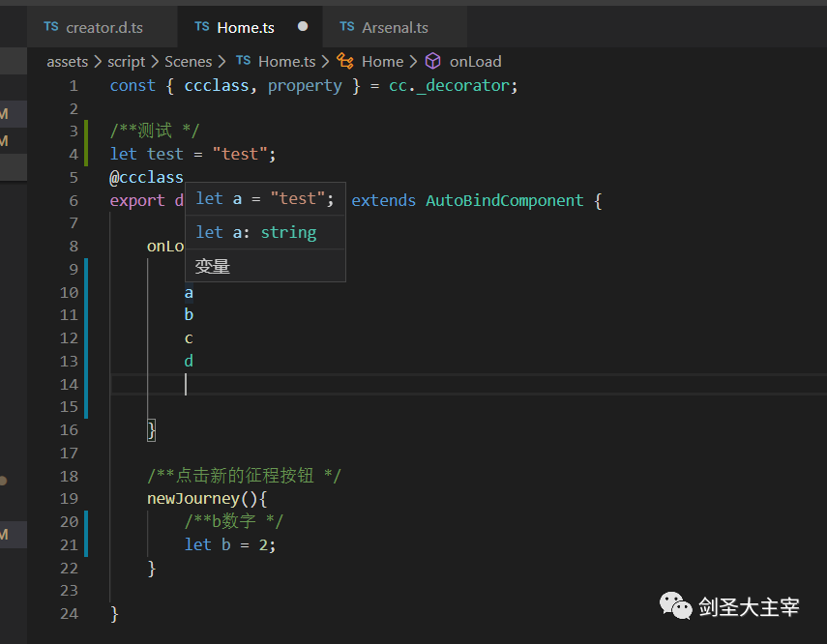Click 'let b = 2;' statement
The height and width of the screenshot is (644, 827).
(230, 544)
